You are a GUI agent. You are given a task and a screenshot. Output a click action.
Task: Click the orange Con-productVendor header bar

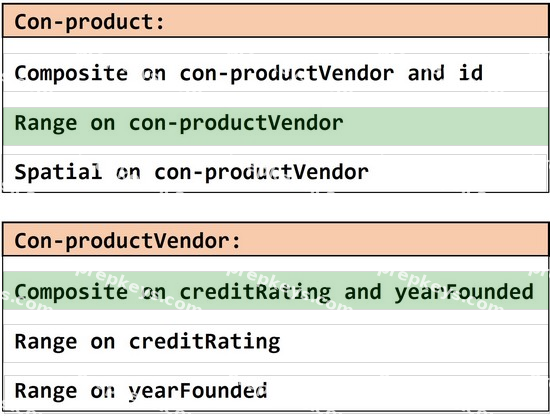tap(275, 240)
